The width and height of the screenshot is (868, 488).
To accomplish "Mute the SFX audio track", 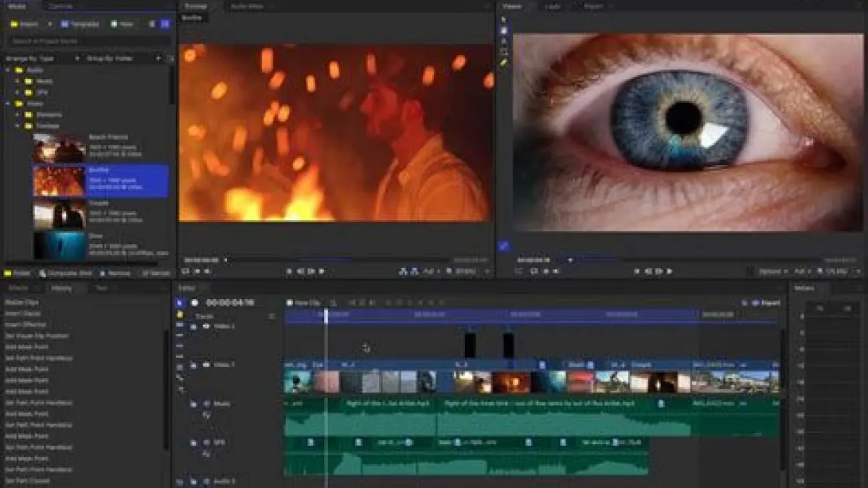I will (205, 442).
